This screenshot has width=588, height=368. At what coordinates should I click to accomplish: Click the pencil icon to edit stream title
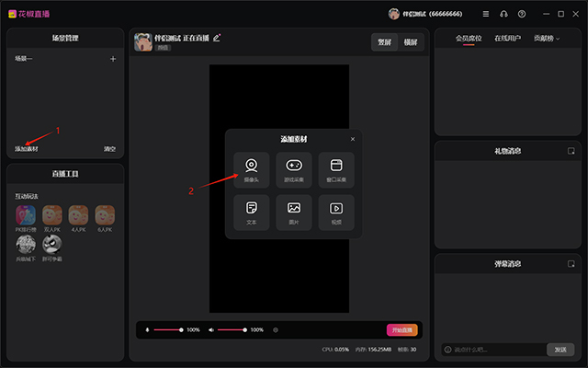pos(217,38)
